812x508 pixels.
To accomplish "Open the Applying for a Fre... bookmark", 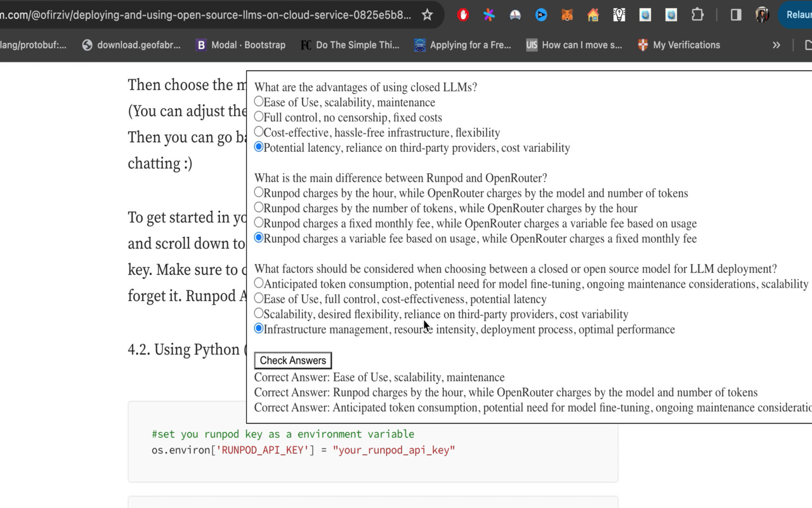I will pyautogui.click(x=462, y=44).
